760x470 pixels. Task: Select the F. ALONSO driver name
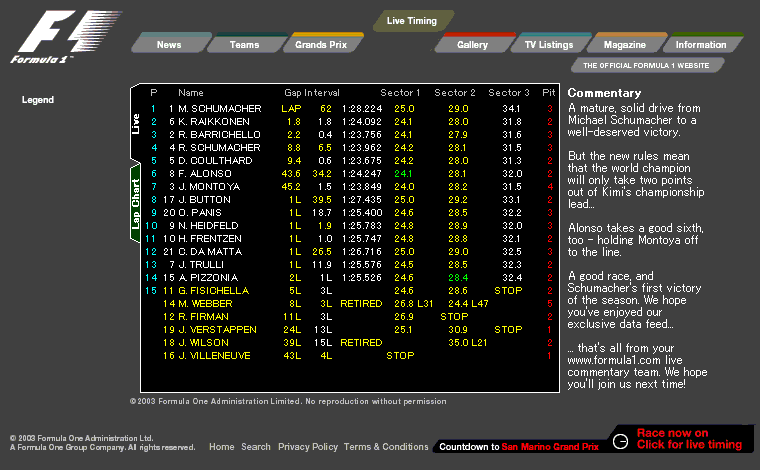coord(205,173)
